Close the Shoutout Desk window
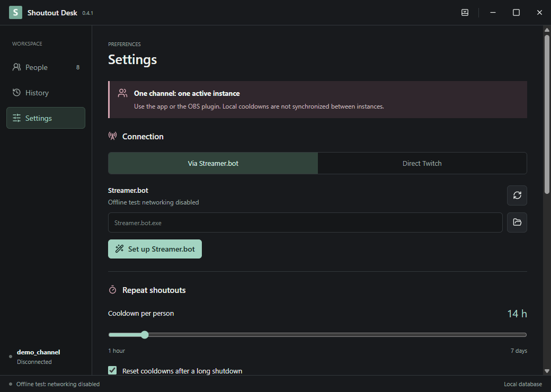This screenshot has width=551, height=392. point(539,13)
